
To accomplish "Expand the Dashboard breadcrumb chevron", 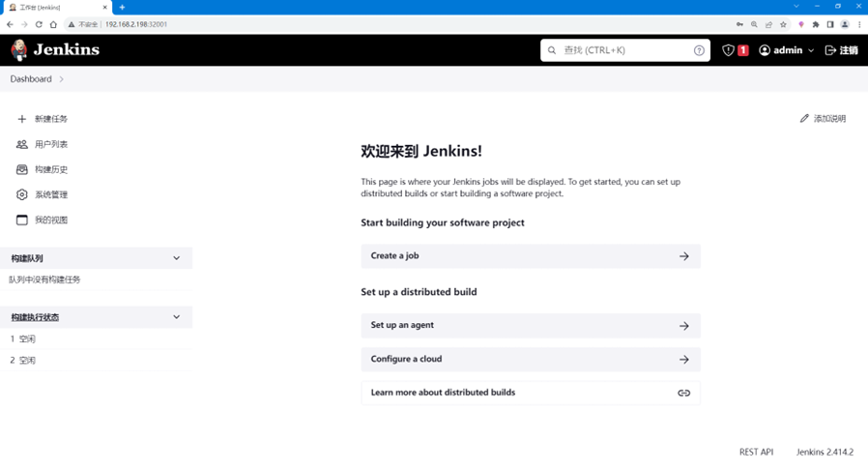I will click(62, 79).
